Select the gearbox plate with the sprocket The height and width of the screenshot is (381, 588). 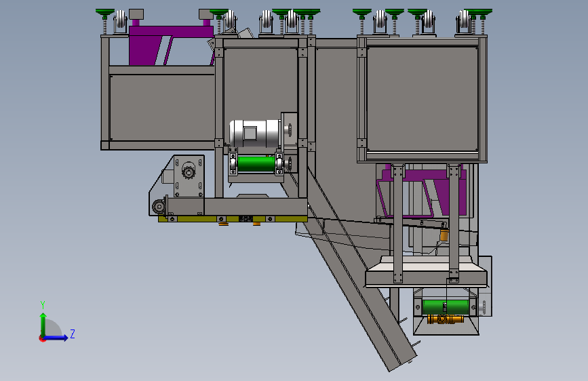tap(189, 176)
